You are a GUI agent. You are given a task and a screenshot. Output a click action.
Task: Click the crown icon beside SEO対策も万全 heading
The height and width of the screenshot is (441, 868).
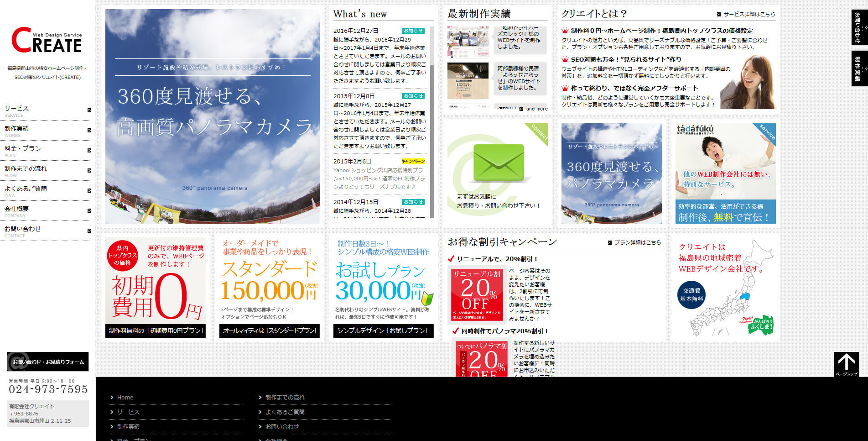[565, 59]
